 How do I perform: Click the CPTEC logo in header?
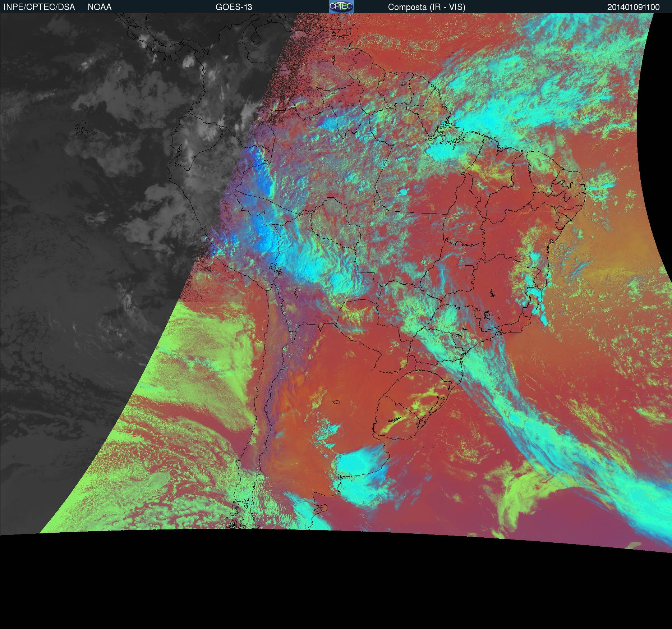point(341,6)
